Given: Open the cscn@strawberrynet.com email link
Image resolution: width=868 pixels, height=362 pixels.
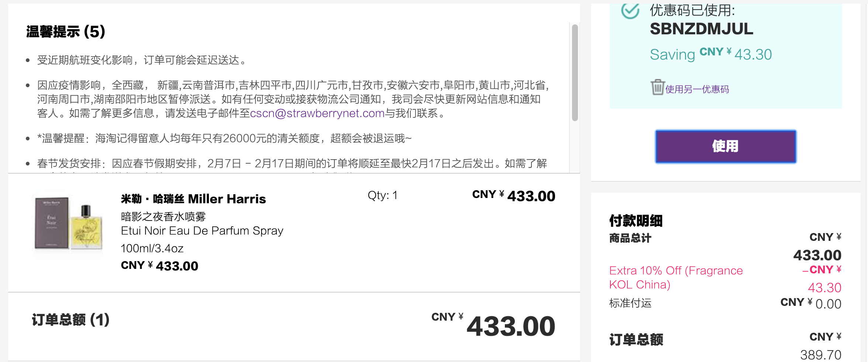Looking at the screenshot, I should (x=317, y=113).
